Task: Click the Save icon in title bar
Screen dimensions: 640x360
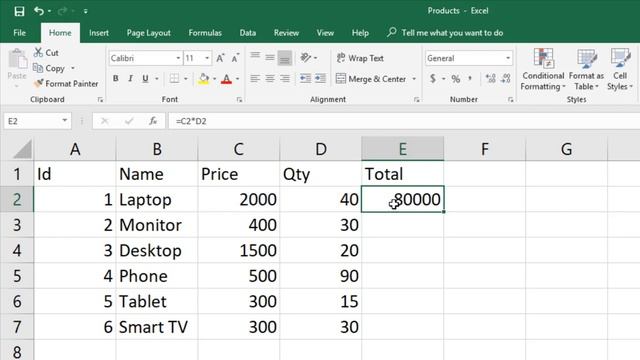Action: 19,11
